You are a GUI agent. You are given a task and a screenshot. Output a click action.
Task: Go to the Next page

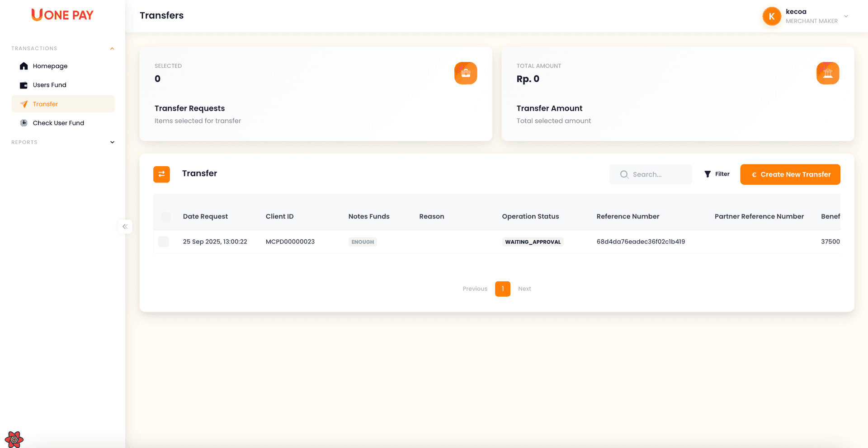pyautogui.click(x=524, y=289)
